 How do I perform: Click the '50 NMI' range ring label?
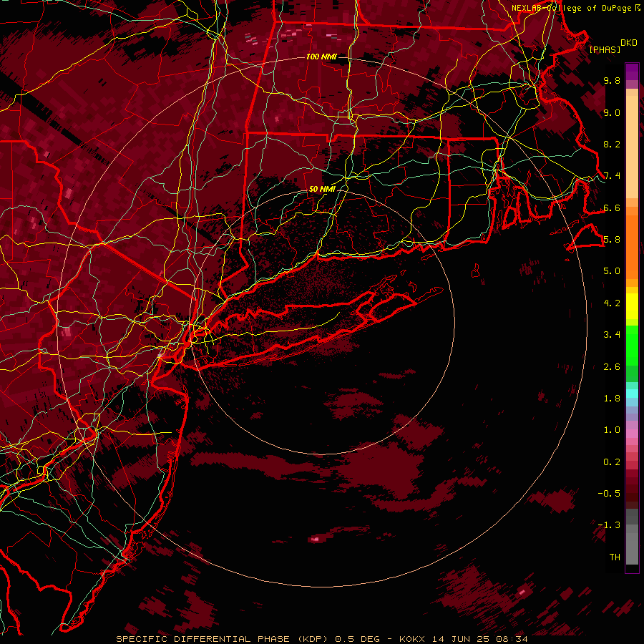pos(322,189)
